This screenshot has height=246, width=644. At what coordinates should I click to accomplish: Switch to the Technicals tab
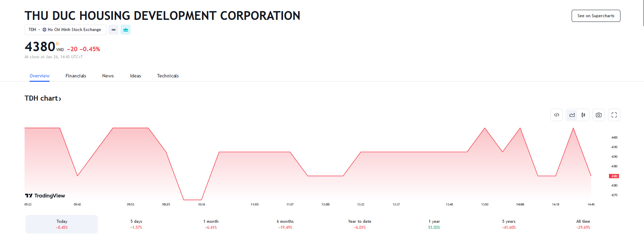point(168,76)
